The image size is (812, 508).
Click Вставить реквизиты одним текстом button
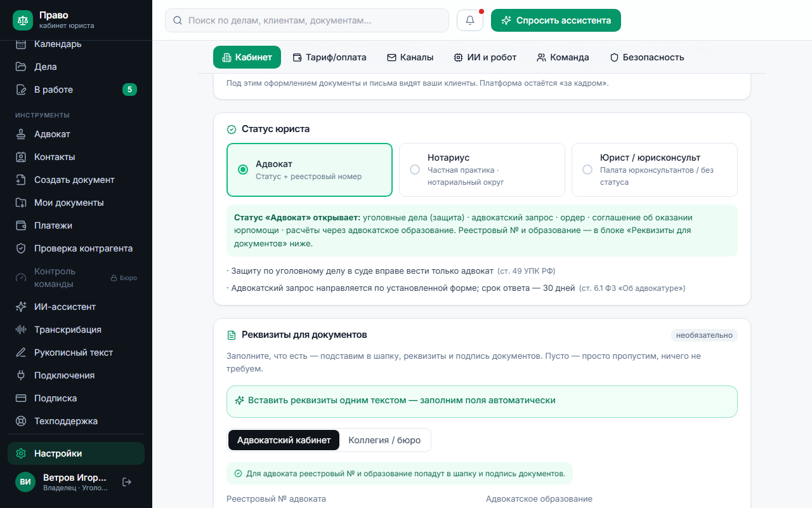click(x=482, y=401)
